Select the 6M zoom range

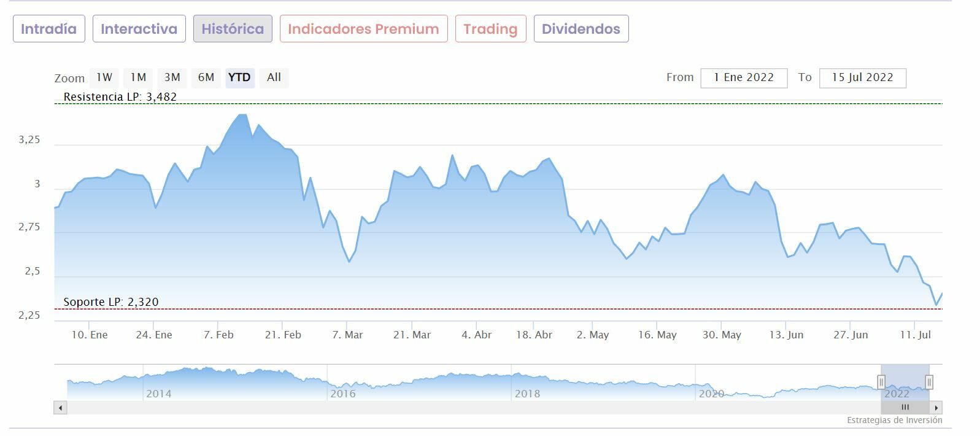point(206,77)
